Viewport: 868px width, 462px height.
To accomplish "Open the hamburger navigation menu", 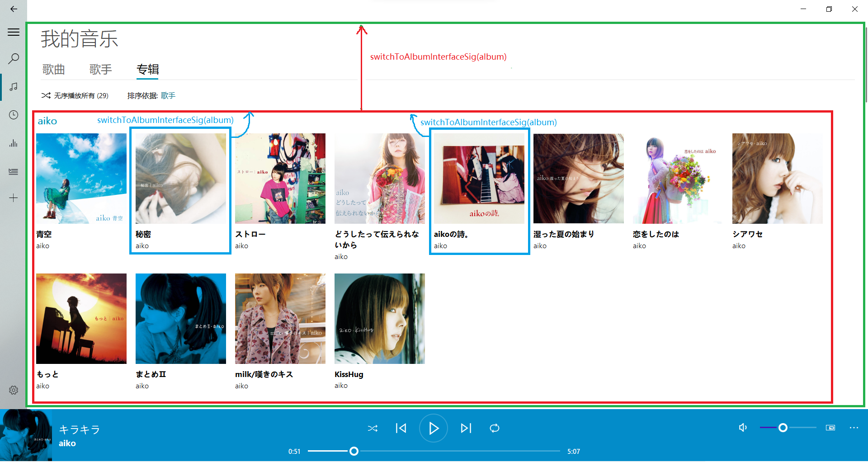I will coord(14,32).
